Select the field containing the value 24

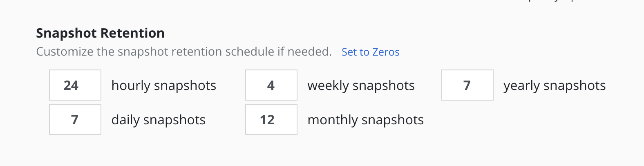click(75, 85)
